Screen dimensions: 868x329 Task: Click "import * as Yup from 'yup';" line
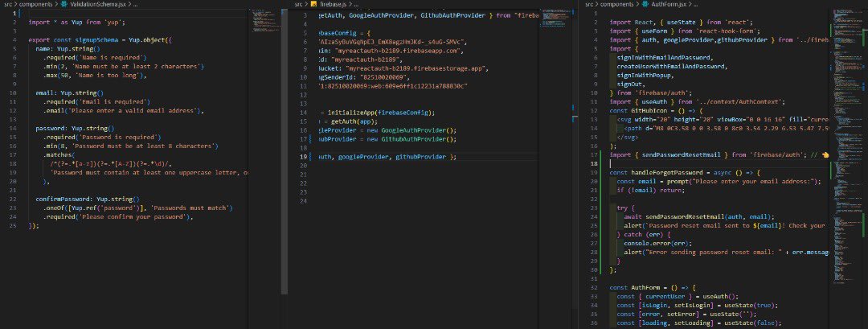[77, 23]
